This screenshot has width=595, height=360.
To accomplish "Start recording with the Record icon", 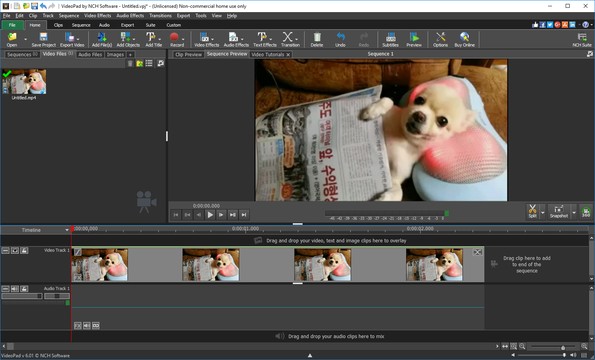I will click(x=175, y=39).
